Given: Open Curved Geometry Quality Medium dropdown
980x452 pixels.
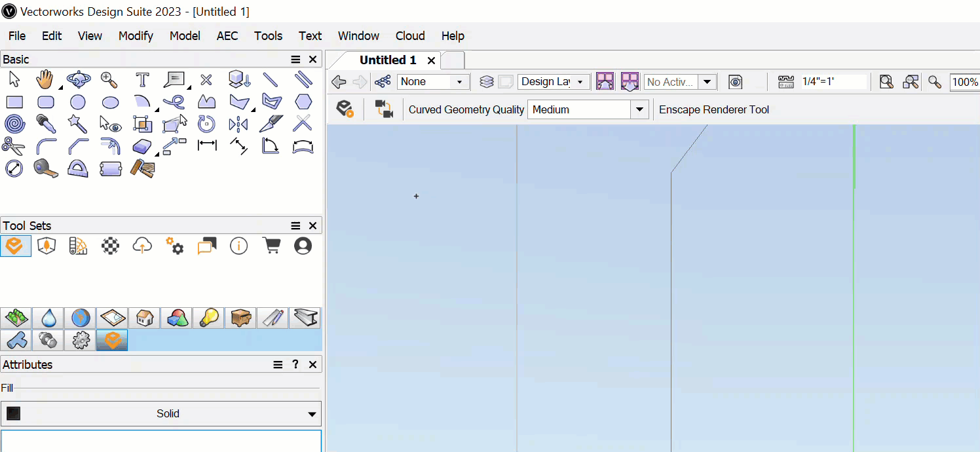Looking at the screenshot, I should coord(588,109).
